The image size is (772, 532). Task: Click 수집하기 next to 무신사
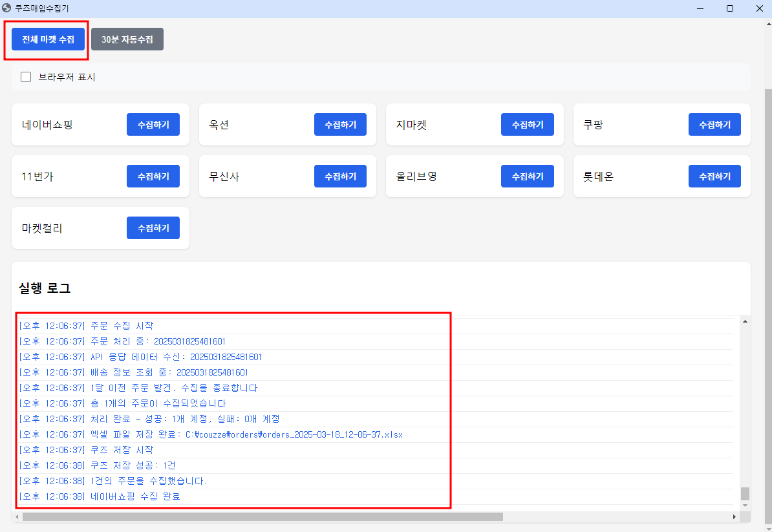click(x=340, y=176)
